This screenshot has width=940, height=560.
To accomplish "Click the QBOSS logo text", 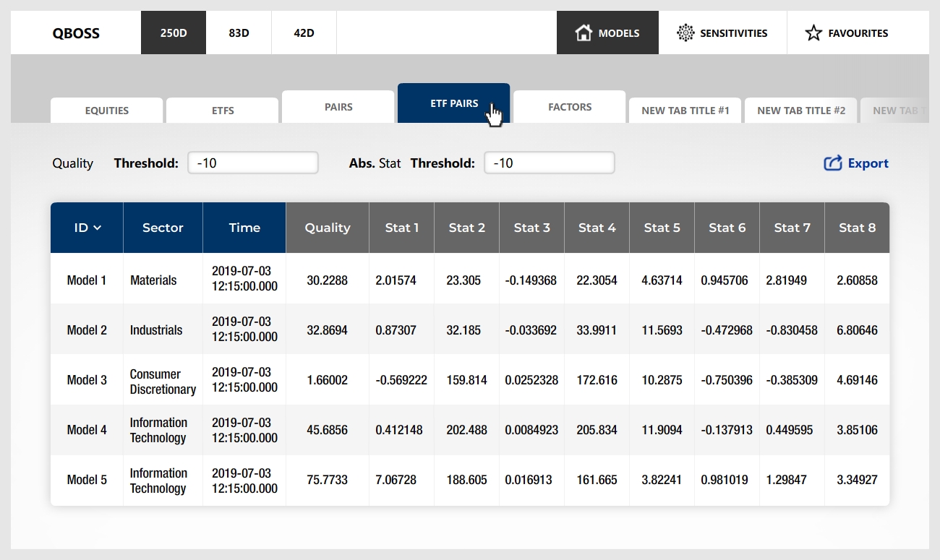I will point(76,33).
